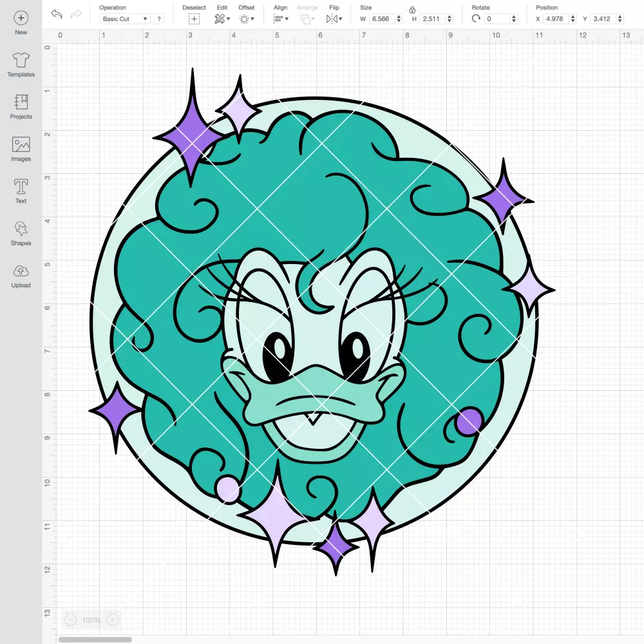The height and width of the screenshot is (644, 644).
Task: Select the Text tool
Action: click(21, 191)
